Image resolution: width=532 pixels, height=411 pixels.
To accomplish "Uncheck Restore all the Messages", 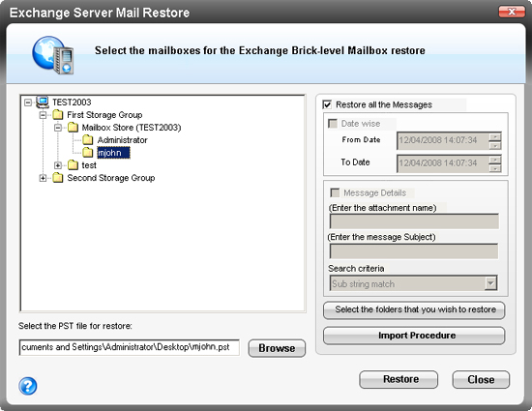I will (327, 104).
